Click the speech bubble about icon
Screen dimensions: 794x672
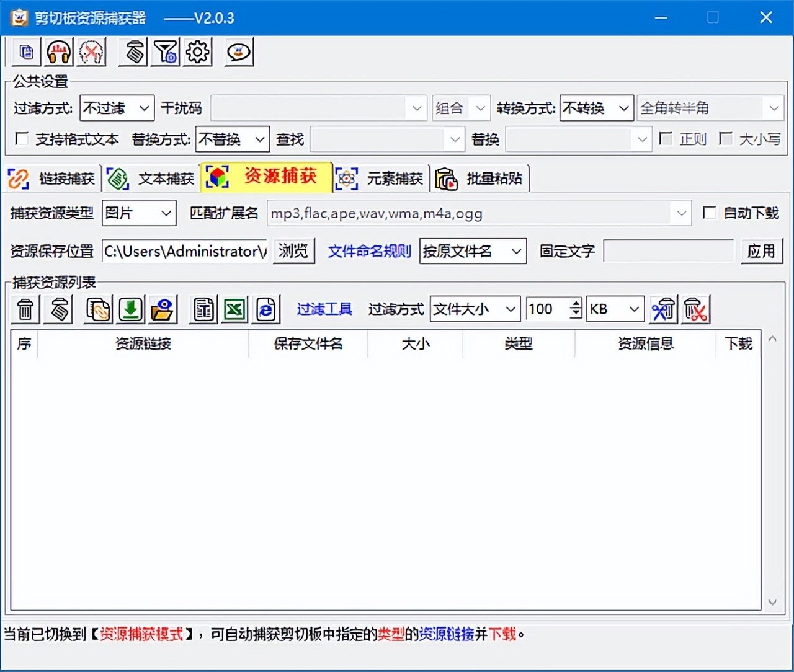(x=239, y=52)
